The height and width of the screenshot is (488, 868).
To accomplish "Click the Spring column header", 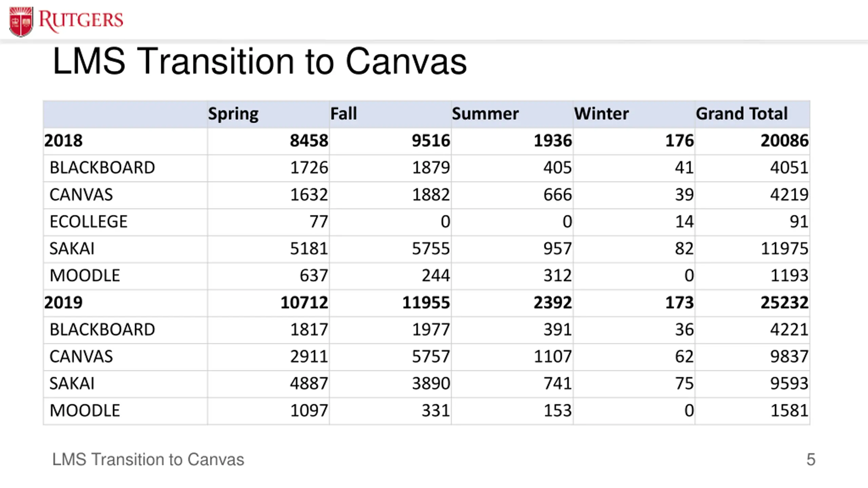I will pyautogui.click(x=233, y=114).
